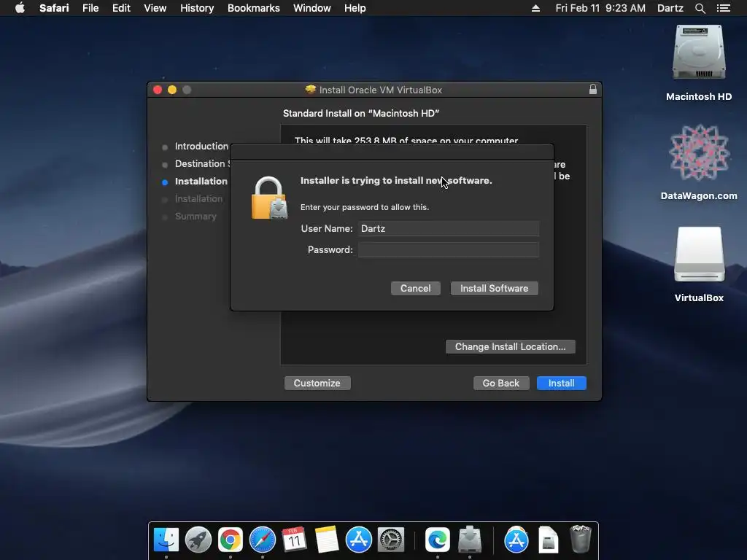Click the date and time in menu bar
747x560 pixels.
(x=600, y=8)
